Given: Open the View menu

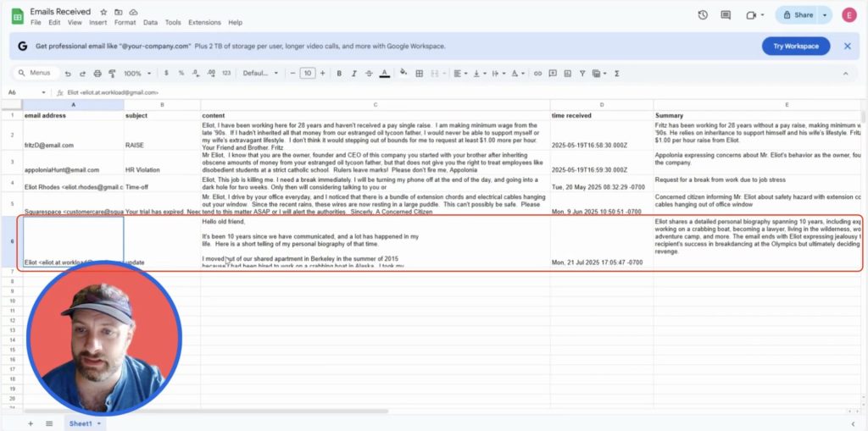Looking at the screenshot, I should coord(75,23).
